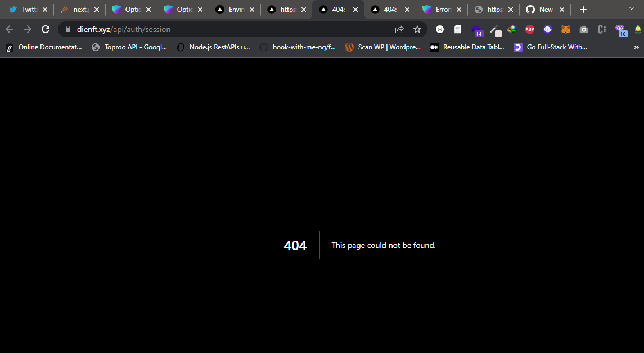
Task: Switch to the Error tab
Action: (x=442, y=10)
